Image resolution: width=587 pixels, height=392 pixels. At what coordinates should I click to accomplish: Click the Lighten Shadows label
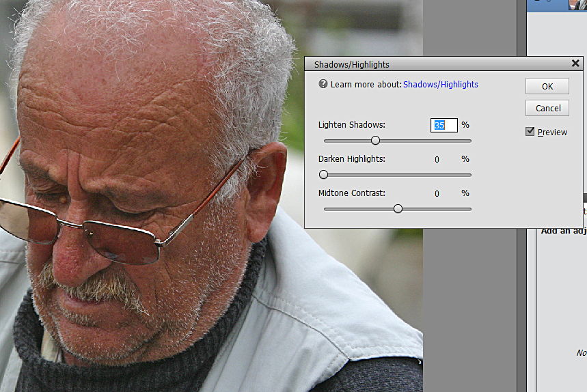pyautogui.click(x=351, y=126)
